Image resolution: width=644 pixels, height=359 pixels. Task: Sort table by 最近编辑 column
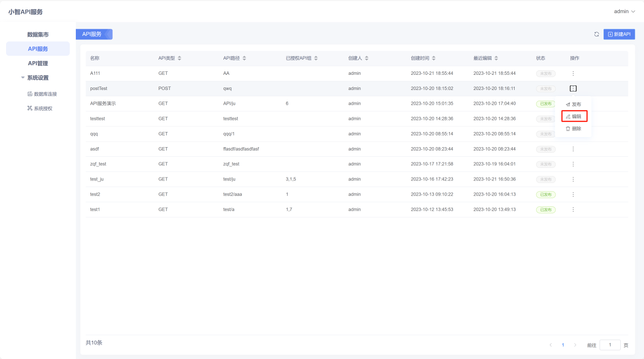[496, 58]
